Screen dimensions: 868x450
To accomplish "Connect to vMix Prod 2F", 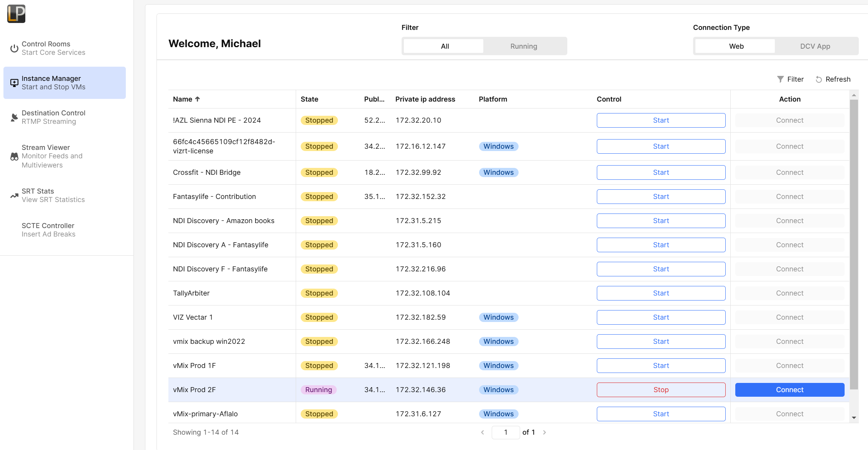I will [x=789, y=390].
